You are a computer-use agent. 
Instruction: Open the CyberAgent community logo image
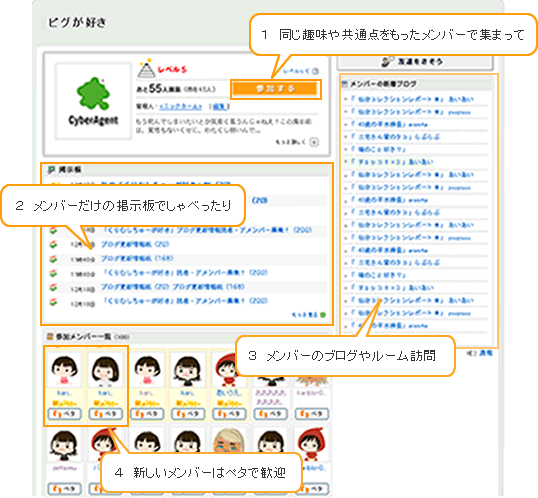pyautogui.click(x=93, y=101)
